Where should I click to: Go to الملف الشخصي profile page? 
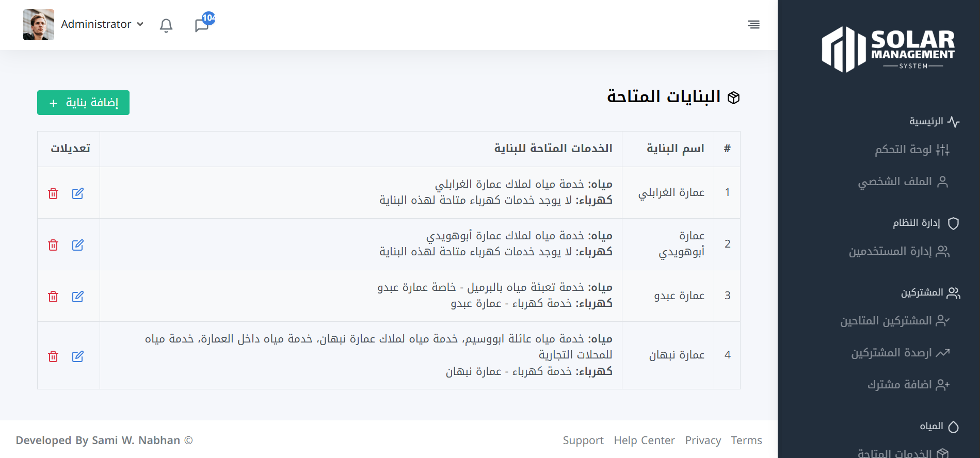pos(903,182)
